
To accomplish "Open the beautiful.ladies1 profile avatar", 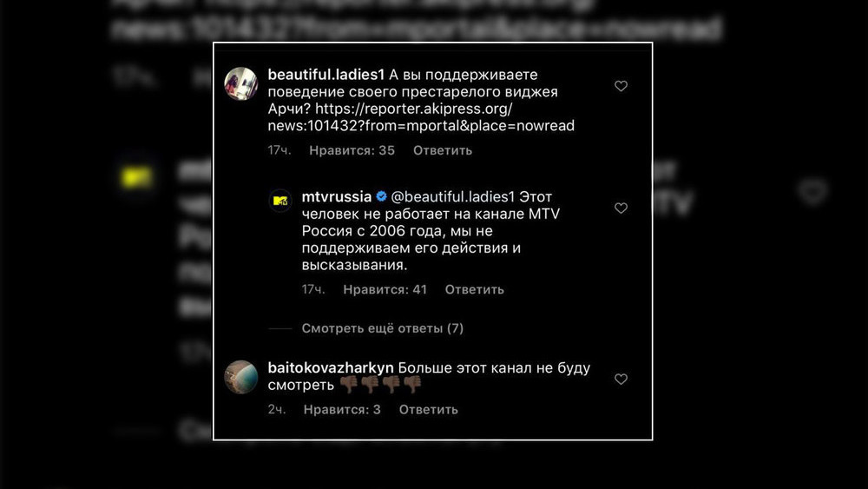I will pyautogui.click(x=240, y=83).
